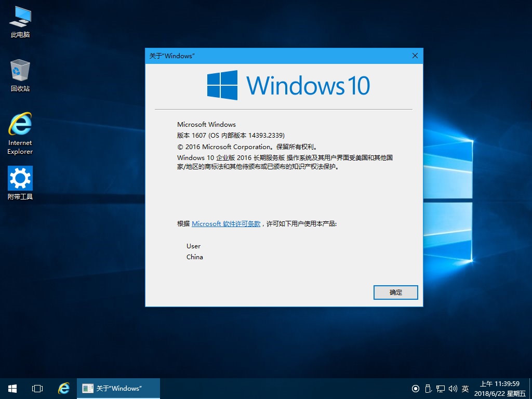This screenshot has height=399, width=532.
Task: Open the network status tray icon
Action: [x=441, y=389]
